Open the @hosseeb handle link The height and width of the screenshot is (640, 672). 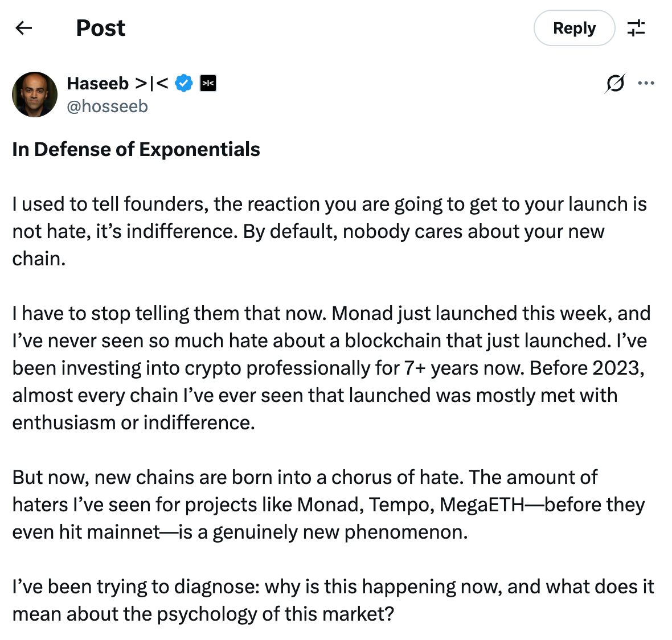pos(107,106)
